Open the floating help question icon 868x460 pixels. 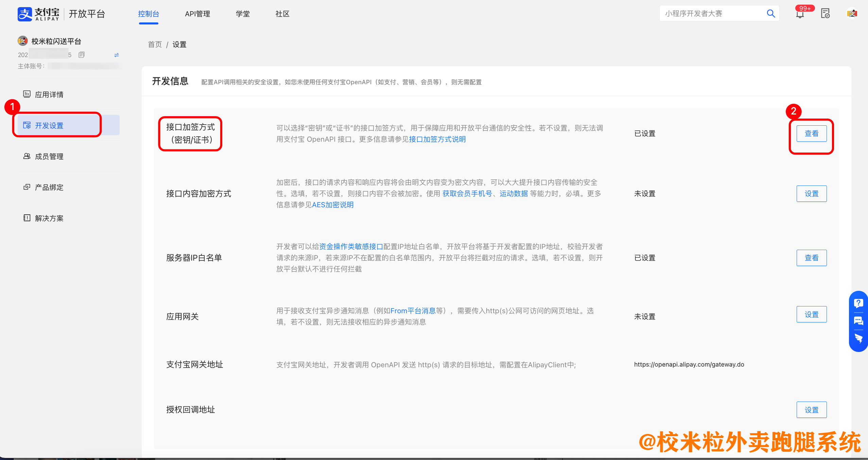tap(858, 303)
